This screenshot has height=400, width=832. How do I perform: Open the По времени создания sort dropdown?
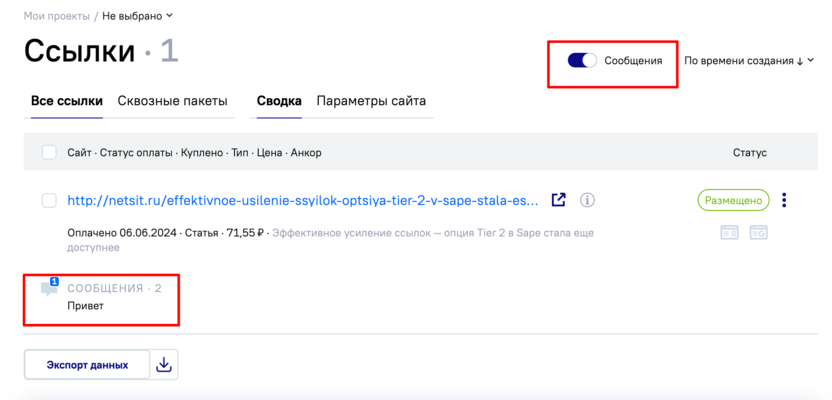tap(749, 60)
